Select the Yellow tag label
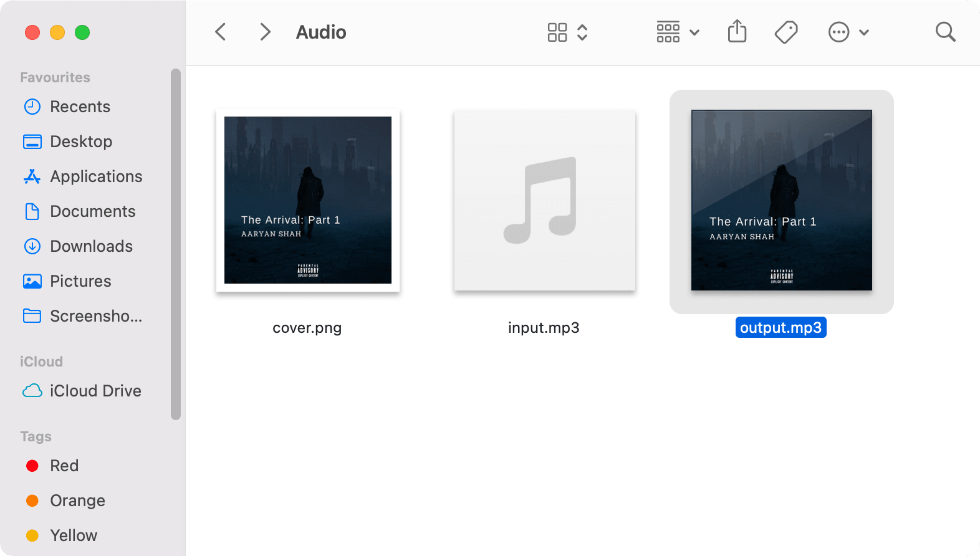Screen dimensions: 980x556 click(x=74, y=535)
